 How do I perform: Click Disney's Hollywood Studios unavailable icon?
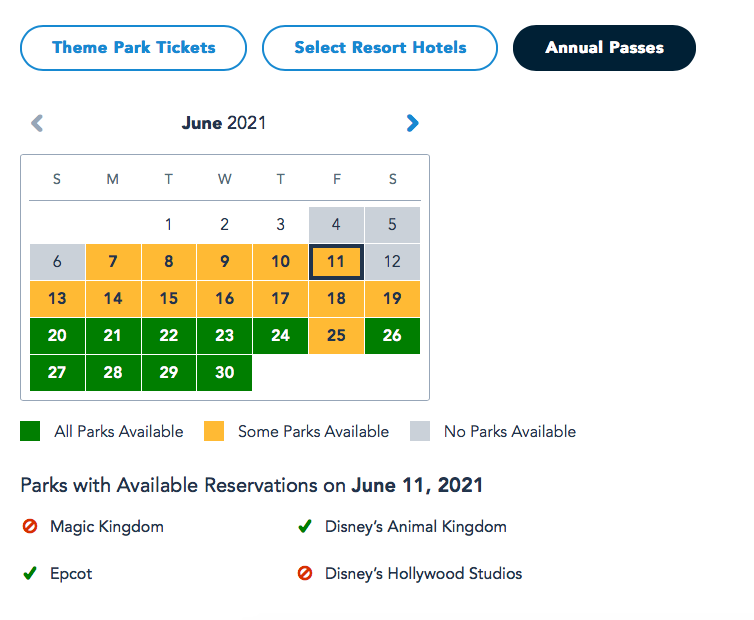[305, 574]
